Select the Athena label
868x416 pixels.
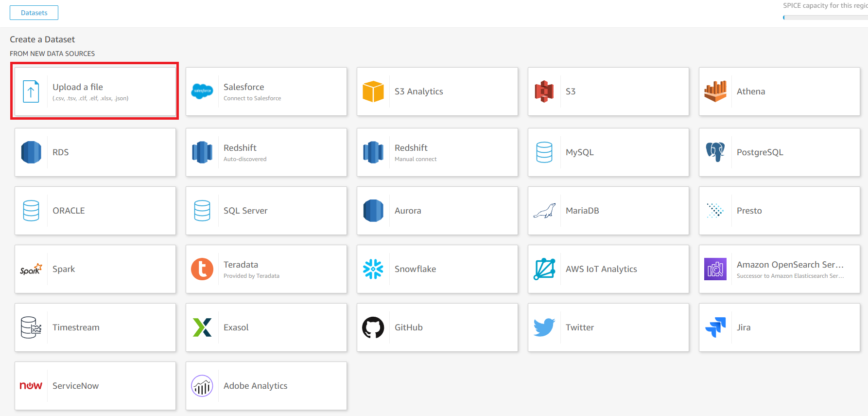(x=751, y=91)
